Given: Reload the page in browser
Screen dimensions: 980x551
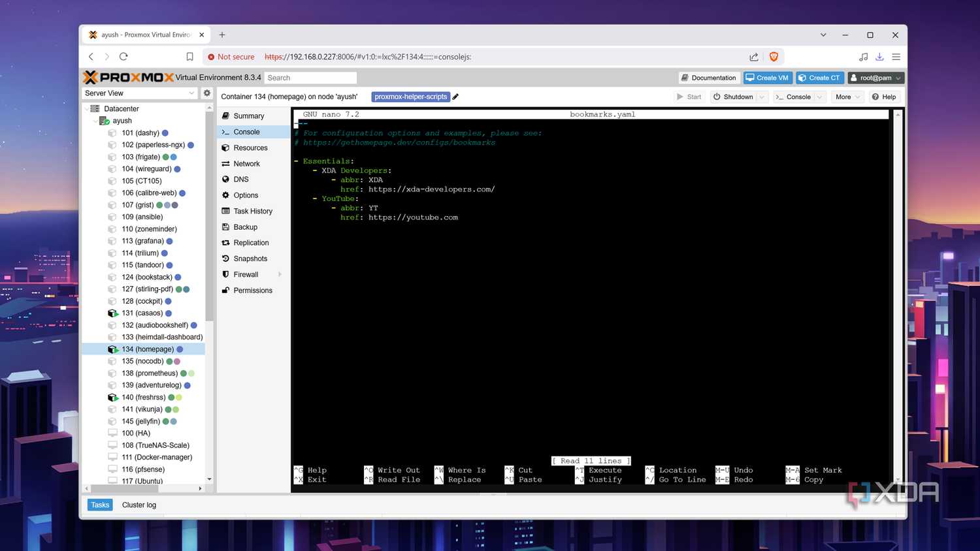Looking at the screenshot, I should click(x=123, y=57).
